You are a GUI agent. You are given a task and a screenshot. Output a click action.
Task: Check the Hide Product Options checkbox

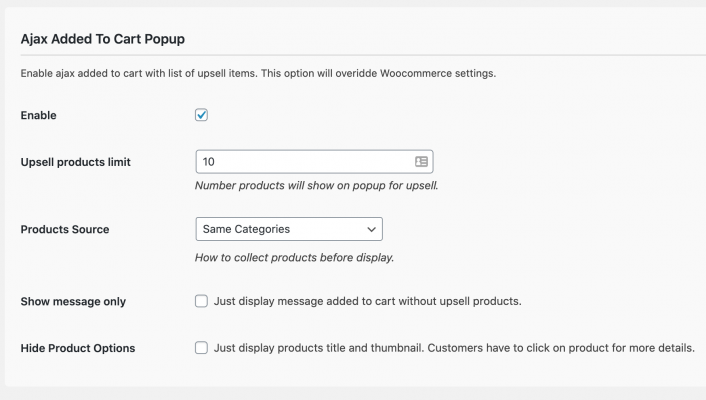201,348
